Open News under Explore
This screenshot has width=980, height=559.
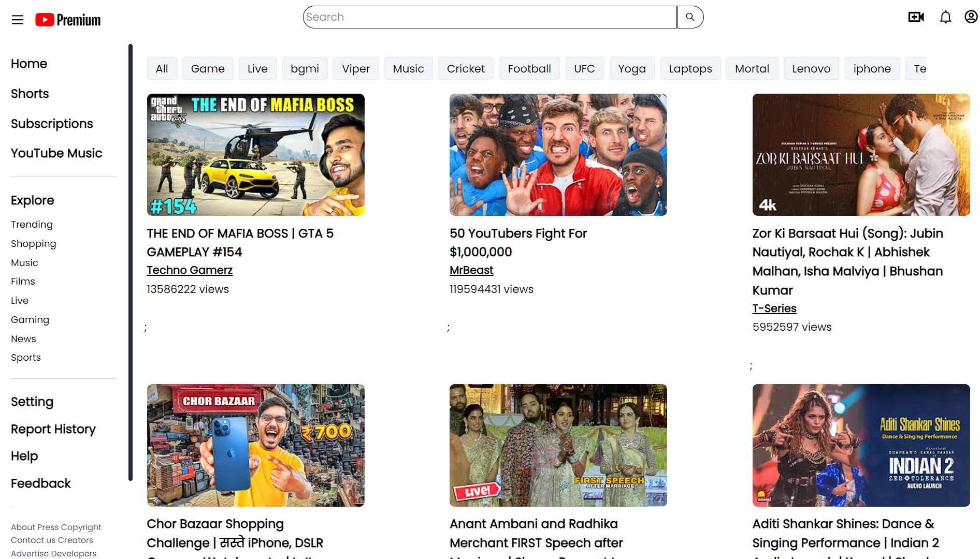click(23, 339)
